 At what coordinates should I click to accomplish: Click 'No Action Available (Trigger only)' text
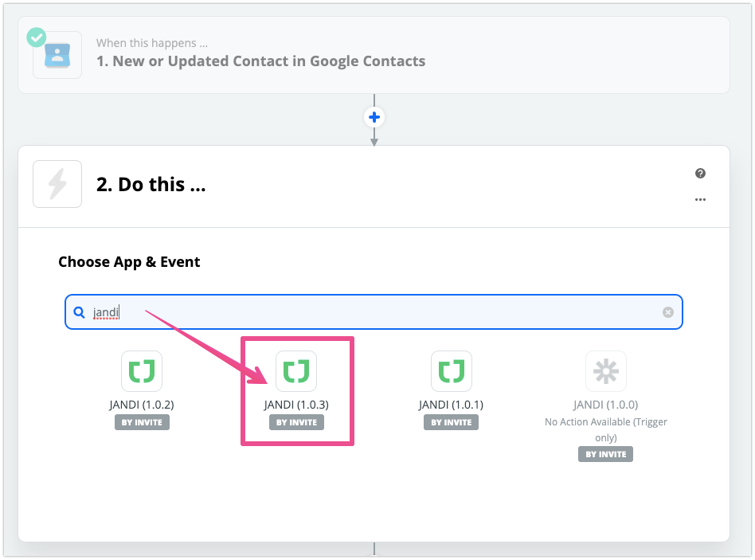606,429
